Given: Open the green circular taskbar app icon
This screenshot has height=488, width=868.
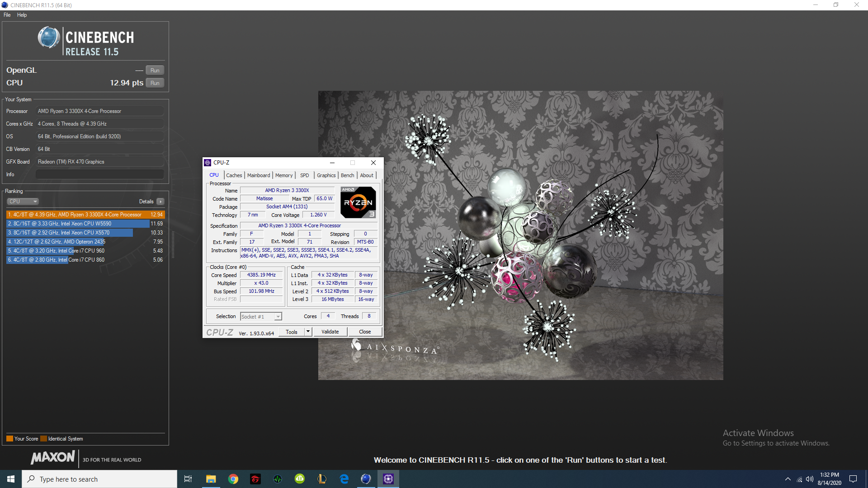Looking at the screenshot, I should coord(300,479).
